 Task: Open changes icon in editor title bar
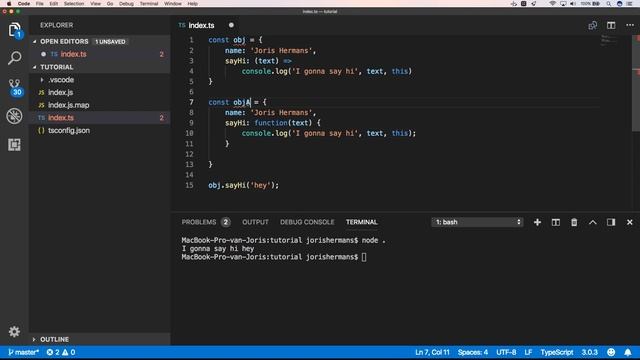[593, 25]
